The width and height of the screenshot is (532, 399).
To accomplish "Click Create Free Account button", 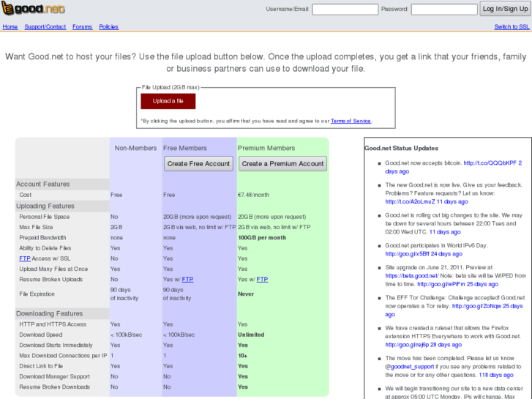I will (x=198, y=164).
